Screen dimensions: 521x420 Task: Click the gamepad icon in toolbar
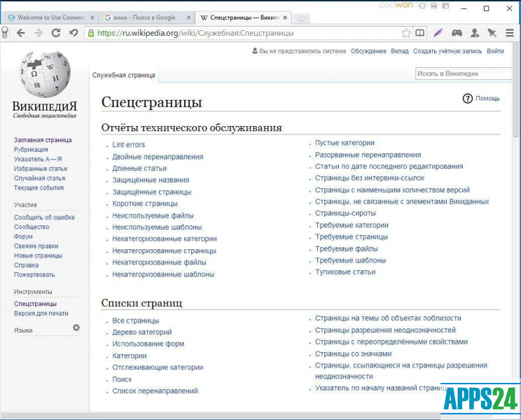tap(457, 33)
